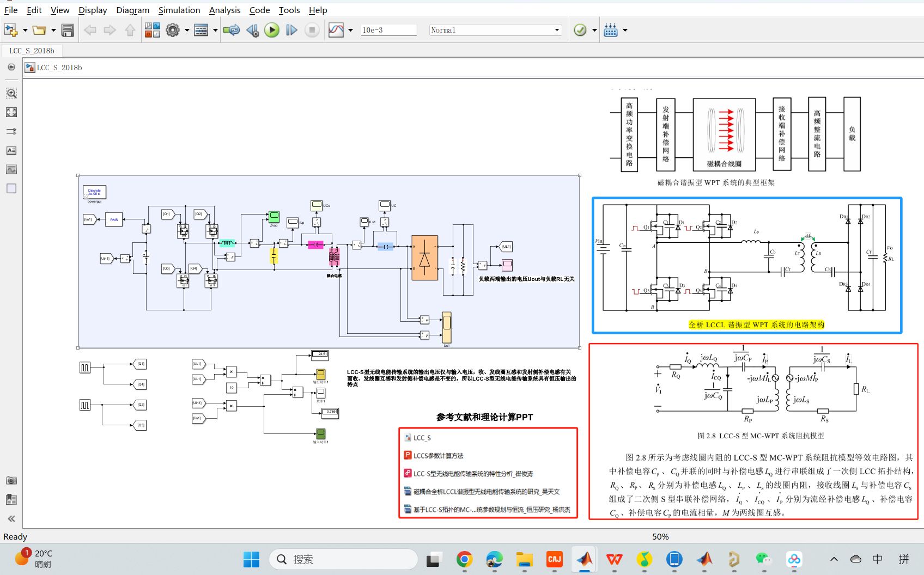Expand the Normal simulation mode dropdown
Viewport: 924px width, 575px height.
point(557,30)
